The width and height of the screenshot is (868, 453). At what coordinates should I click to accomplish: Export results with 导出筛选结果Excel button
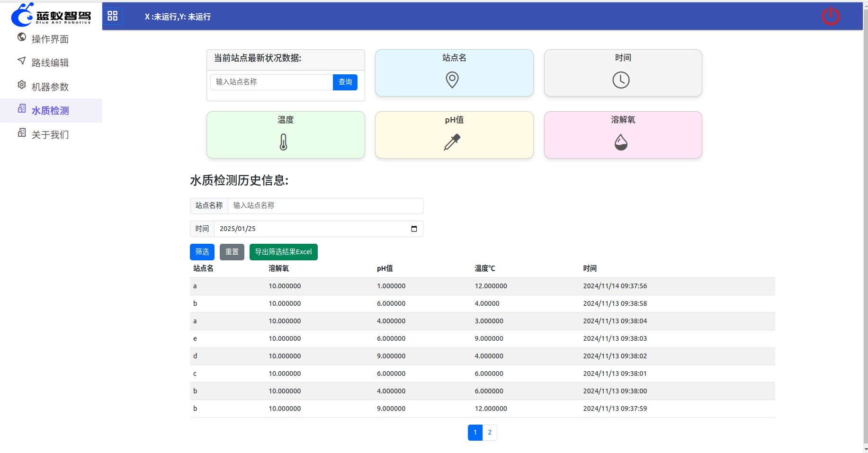(x=284, y=252)
